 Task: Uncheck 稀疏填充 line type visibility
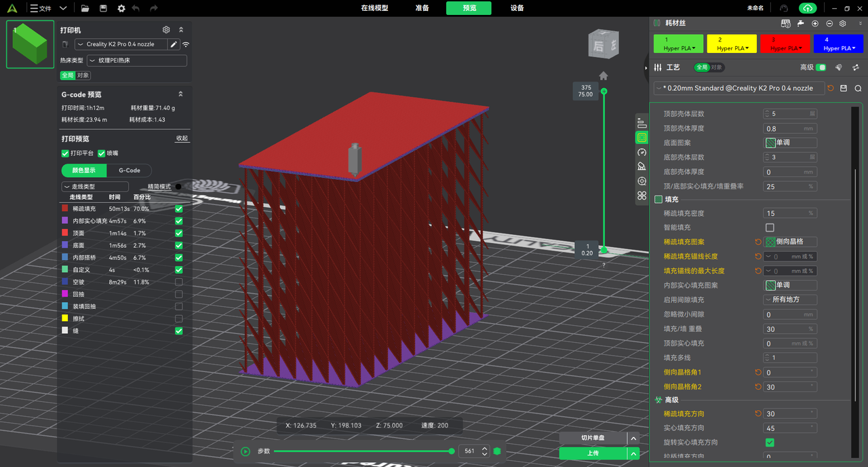click(179, 209)
